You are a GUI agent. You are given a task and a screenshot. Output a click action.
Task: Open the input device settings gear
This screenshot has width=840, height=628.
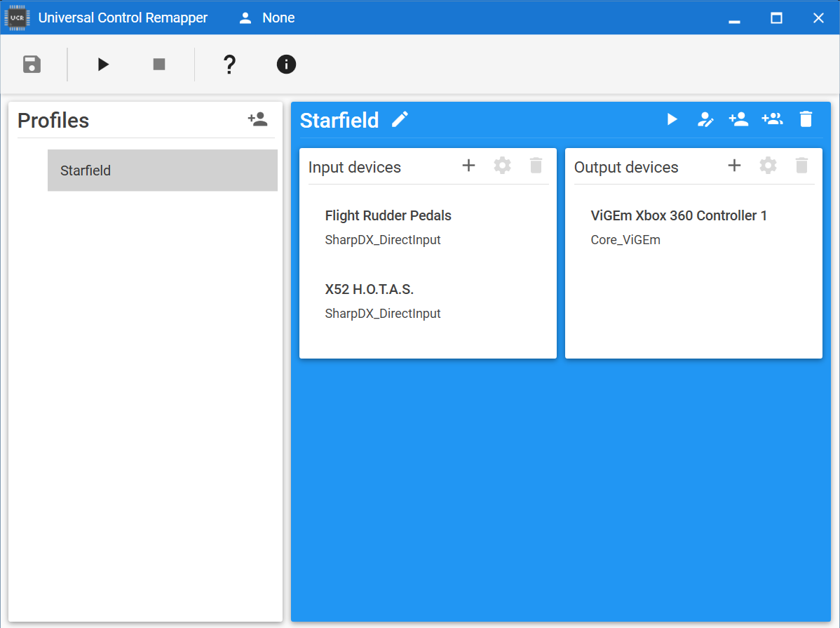click(x=502, y=165)
